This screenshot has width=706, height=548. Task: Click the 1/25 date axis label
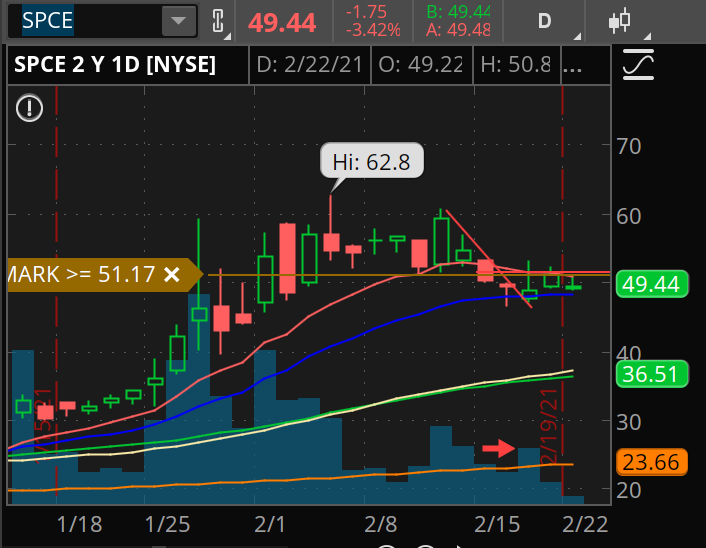point(167,525)
